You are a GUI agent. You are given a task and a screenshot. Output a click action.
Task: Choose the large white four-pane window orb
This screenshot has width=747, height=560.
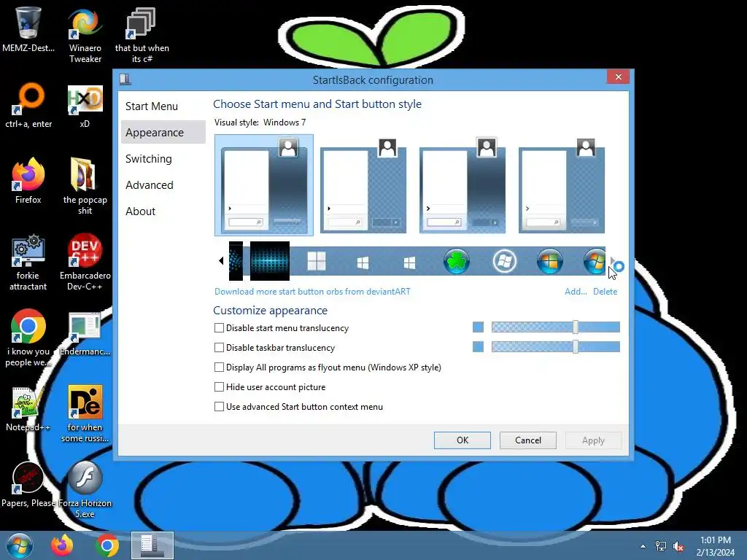(x=317, y=261)
